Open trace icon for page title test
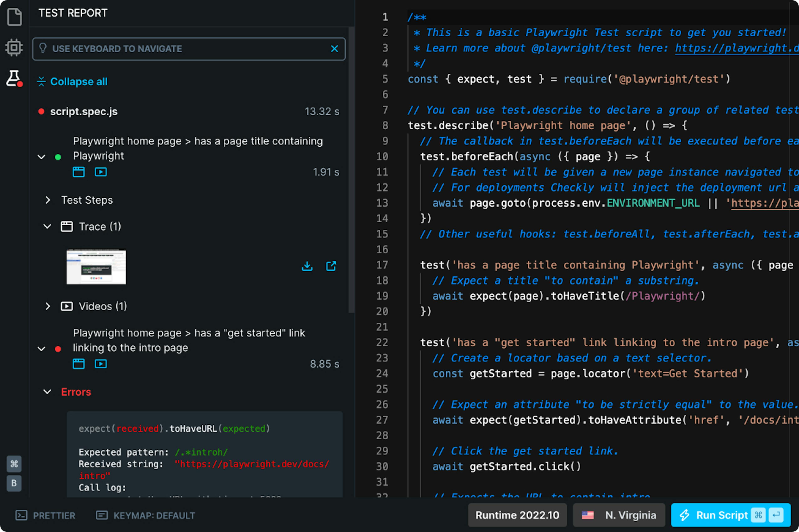799x532 pixels. coord(78,172)
